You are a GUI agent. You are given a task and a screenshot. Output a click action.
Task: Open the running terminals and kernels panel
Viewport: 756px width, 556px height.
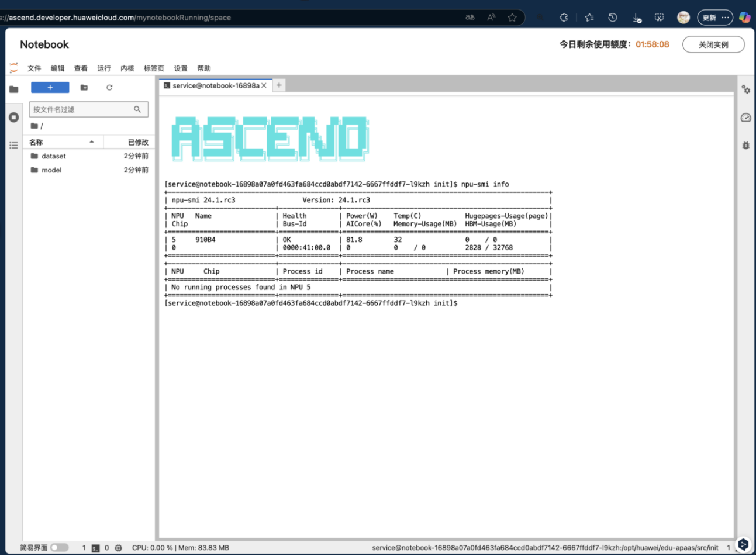pos(13,117)
